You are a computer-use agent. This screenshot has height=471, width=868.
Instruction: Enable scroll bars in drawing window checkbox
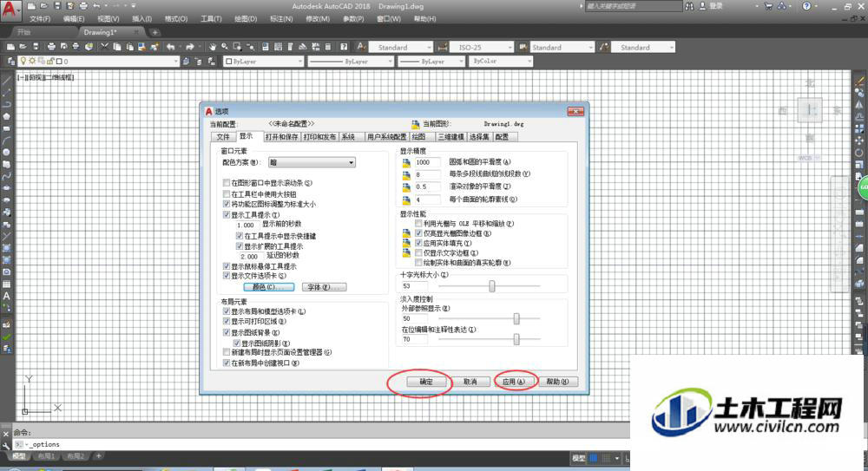pos(227,183)
